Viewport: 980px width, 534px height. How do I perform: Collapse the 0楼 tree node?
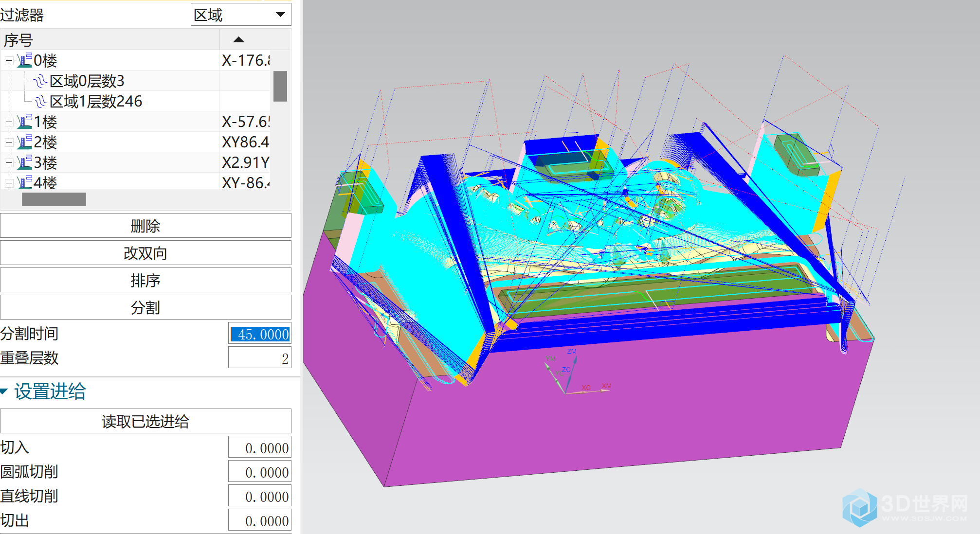point(9,61)
